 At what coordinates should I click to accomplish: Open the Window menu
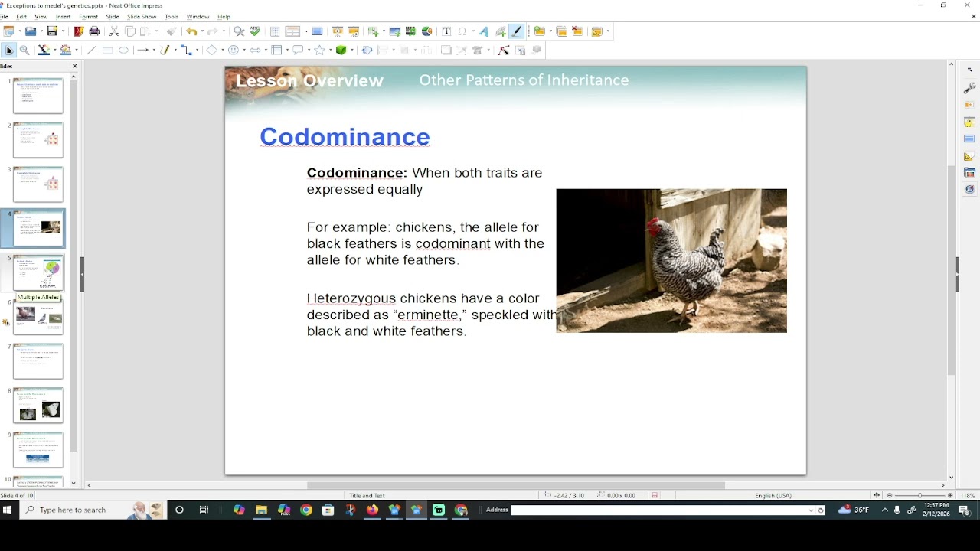198,16
